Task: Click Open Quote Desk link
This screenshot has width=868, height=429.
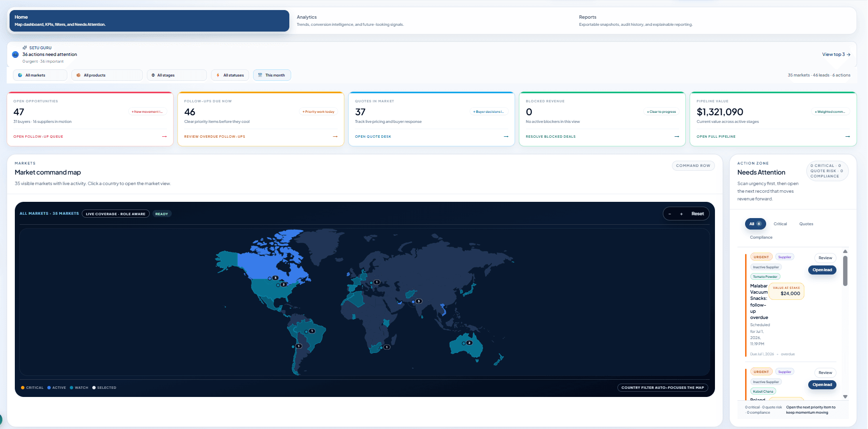Action: pos(373,137)
